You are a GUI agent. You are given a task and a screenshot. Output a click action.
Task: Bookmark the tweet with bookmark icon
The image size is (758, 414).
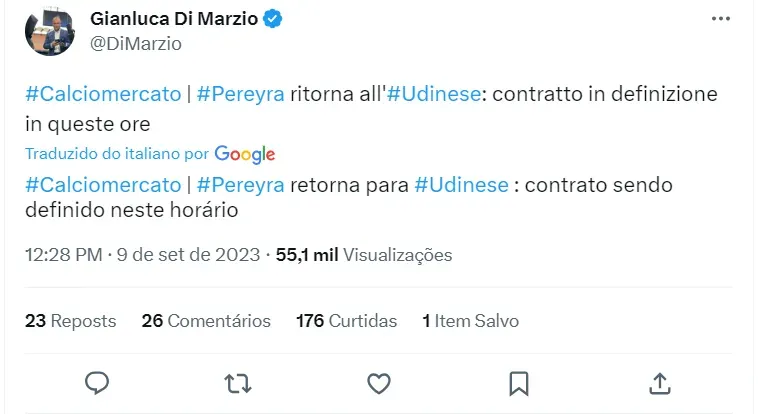(518, 383)
